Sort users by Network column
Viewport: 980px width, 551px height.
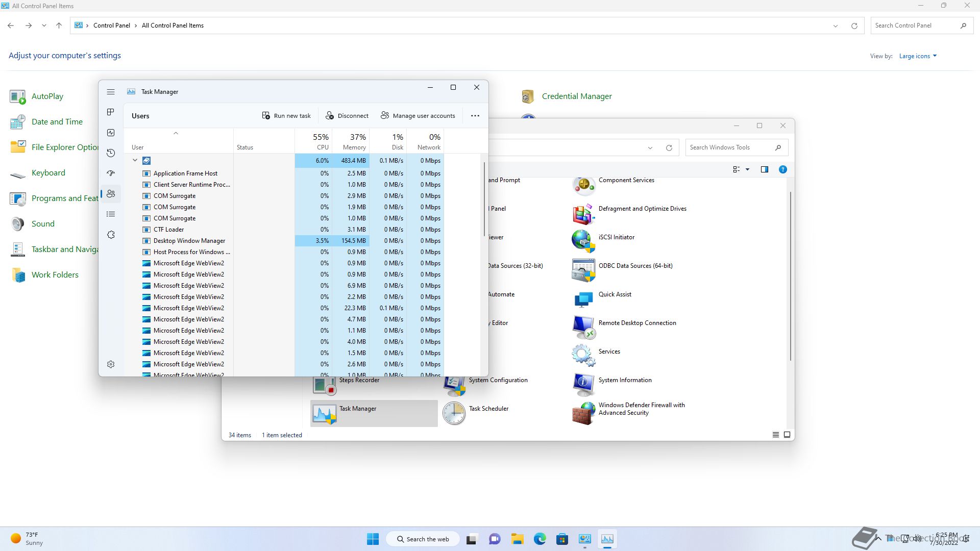coord(425,141)
